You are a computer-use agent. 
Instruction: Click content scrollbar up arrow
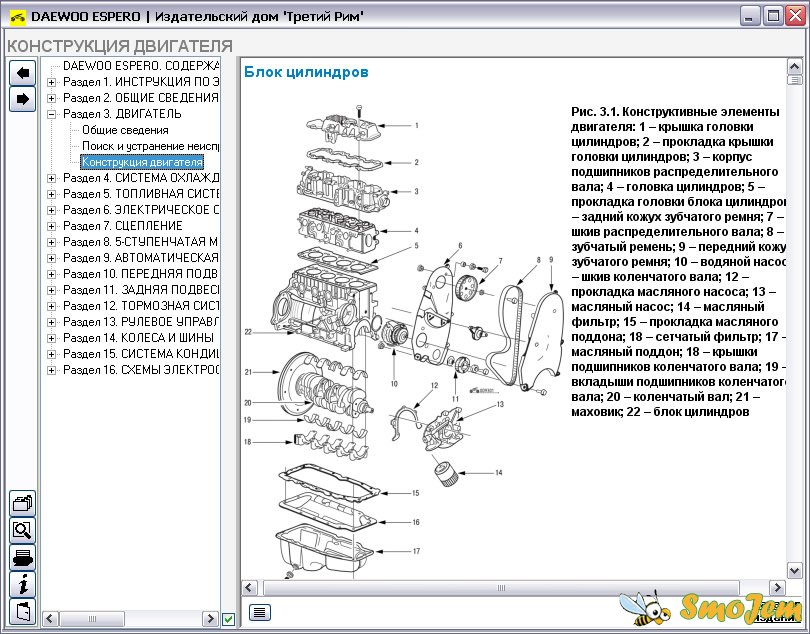click(x=794, y=66)
